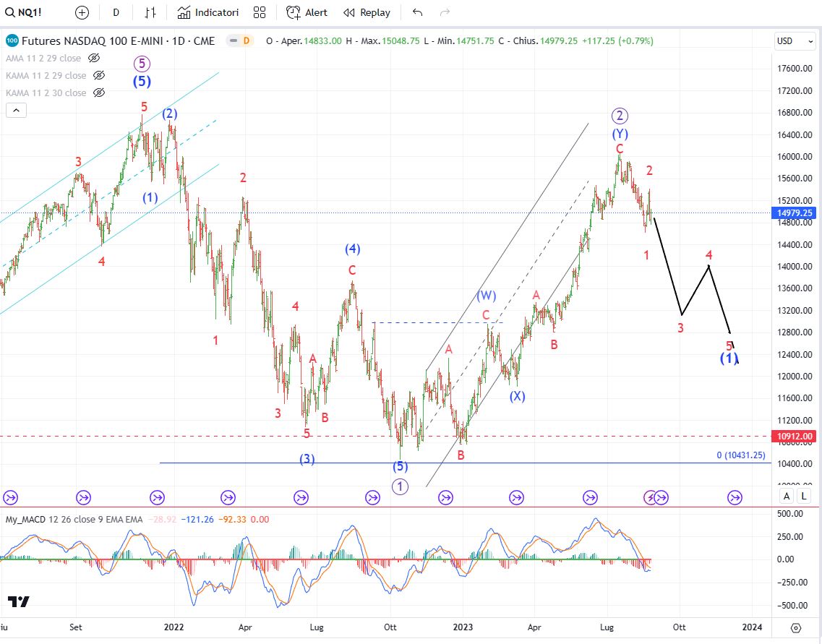The image size is (822, 644).
Task: Click the rightmost rollover marker before 2024
Action: (x=735, y=497)
